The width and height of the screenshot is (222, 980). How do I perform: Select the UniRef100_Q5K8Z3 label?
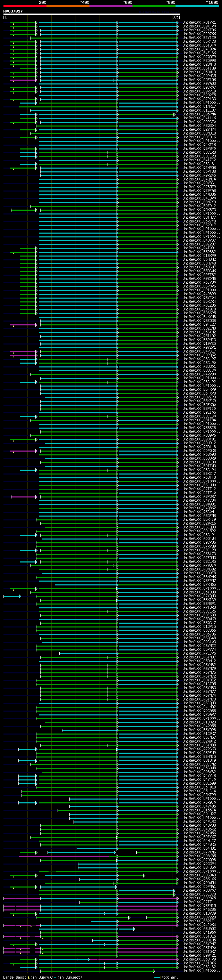coord(199,210)
